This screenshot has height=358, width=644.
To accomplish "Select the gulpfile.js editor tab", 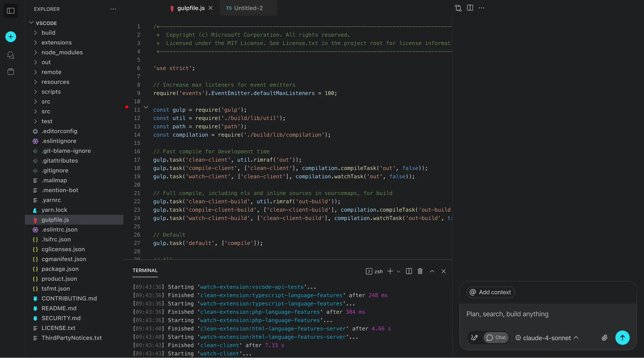I will (191, 8).
